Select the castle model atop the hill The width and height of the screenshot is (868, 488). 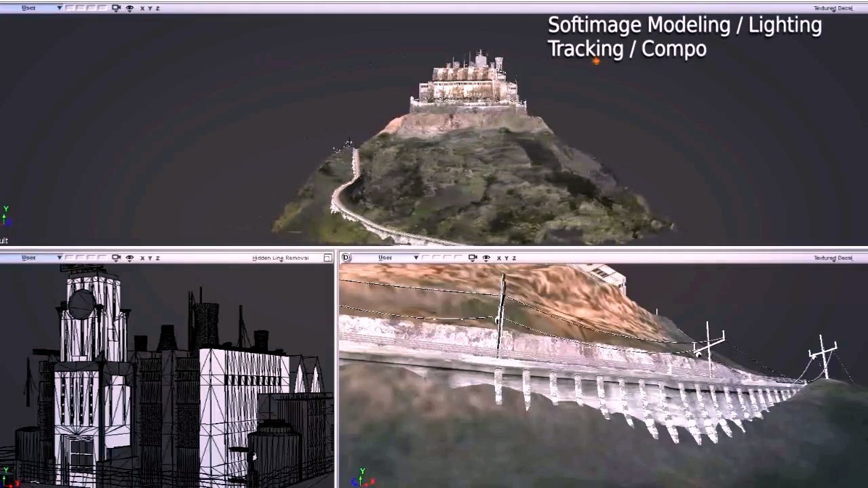coord(468,83)
